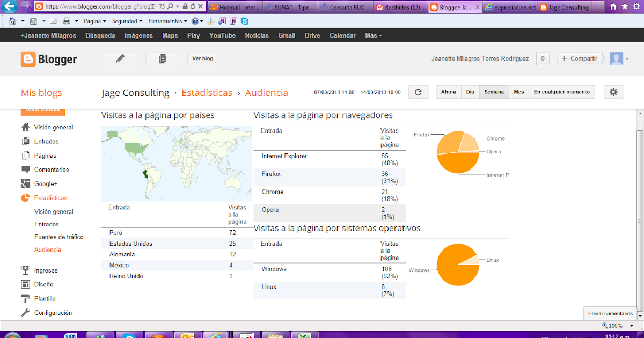Click the RSS feeds icon in command bar
Viewport: 644px width, 338px height.
tap(33, 21)
